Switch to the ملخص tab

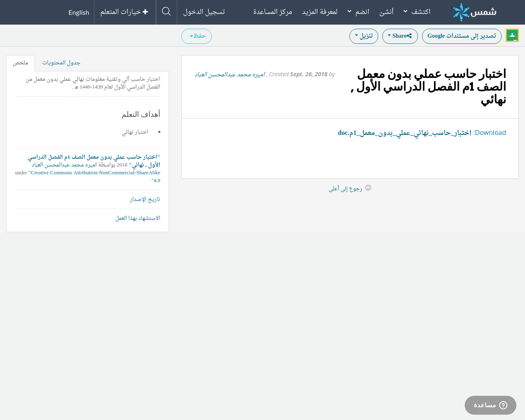click(x=21, y=63)
